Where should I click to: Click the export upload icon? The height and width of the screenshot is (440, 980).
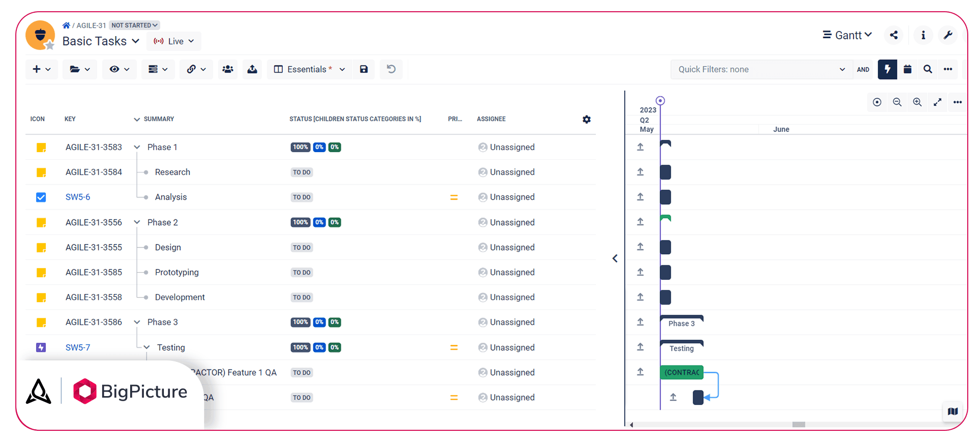click(x=252, y=69)
